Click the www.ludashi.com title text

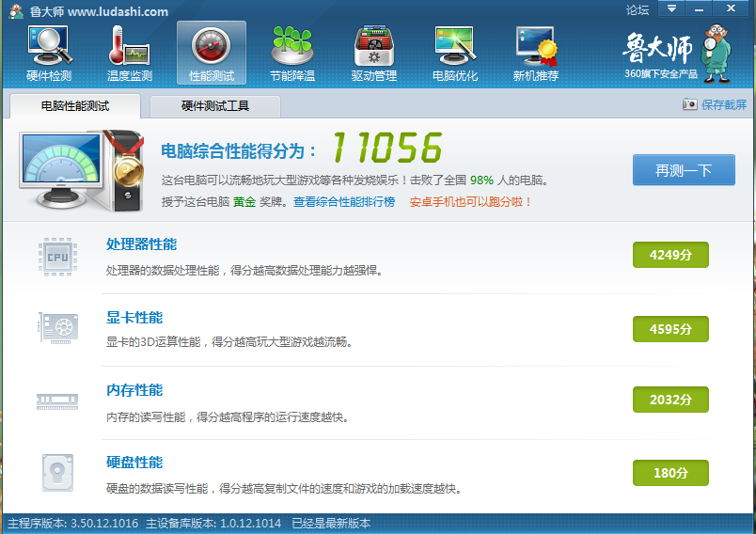pyautogui.click(x=118, y=11)
